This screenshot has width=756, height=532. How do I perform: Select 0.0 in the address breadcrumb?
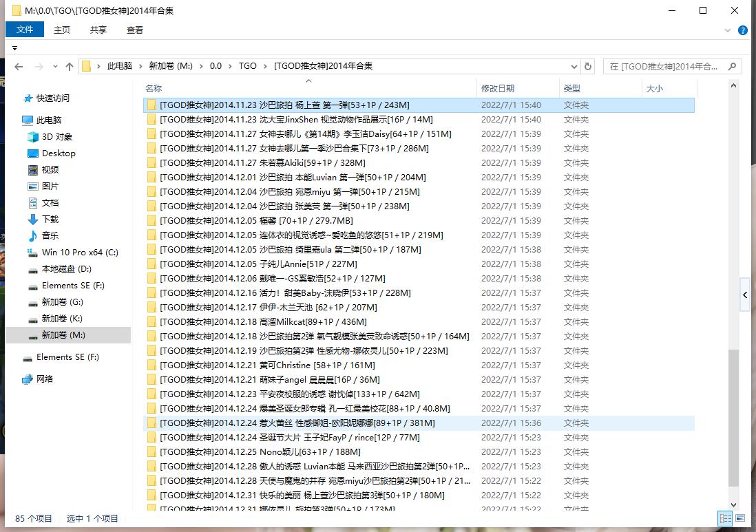[216, 66]
